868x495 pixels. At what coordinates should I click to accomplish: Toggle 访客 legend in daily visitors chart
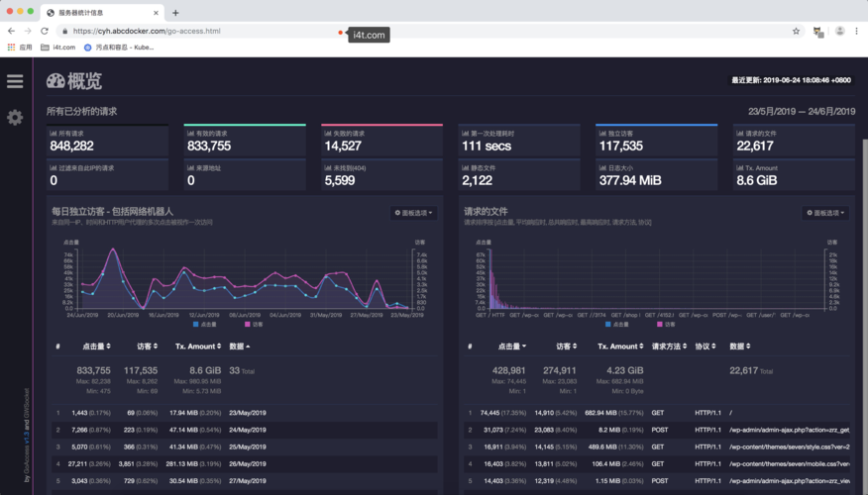tap(254, 325)
